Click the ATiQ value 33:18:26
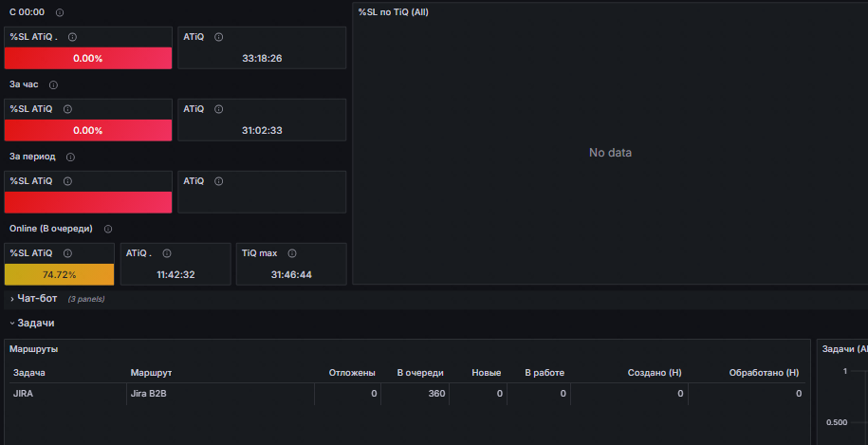The image size is (868, 445). pos(262,58)
